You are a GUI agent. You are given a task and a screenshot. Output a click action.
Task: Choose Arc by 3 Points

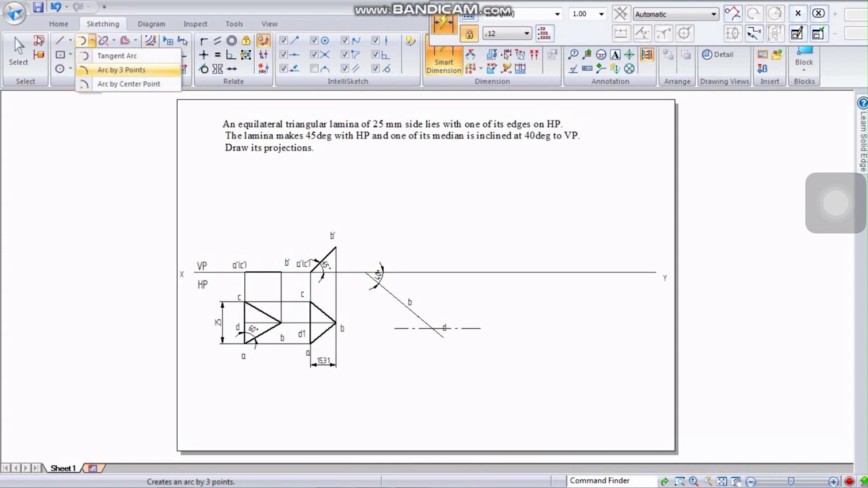coord(129,70)
